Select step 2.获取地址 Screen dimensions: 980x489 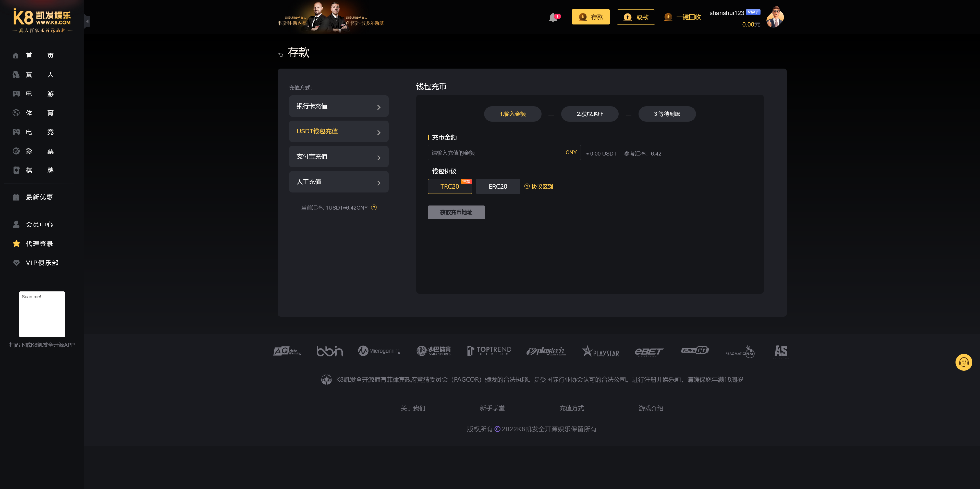click(590, 114)
